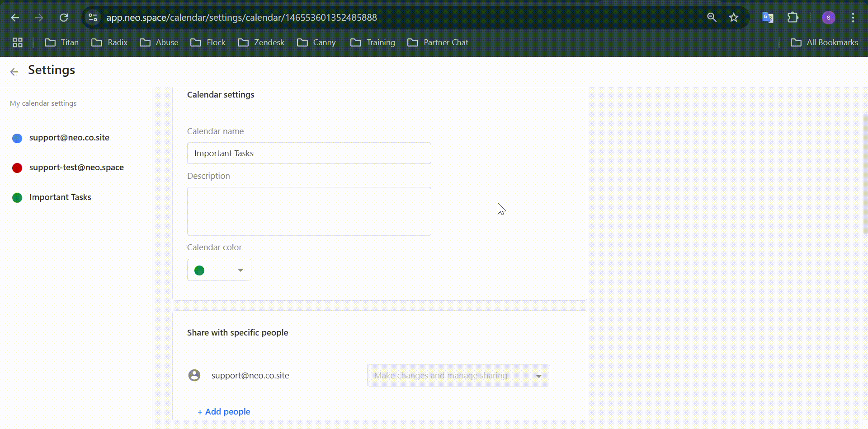Open the apps grid icon in the bookmarks bar
The width and height of the screenshot is (868, 429).
18,42
